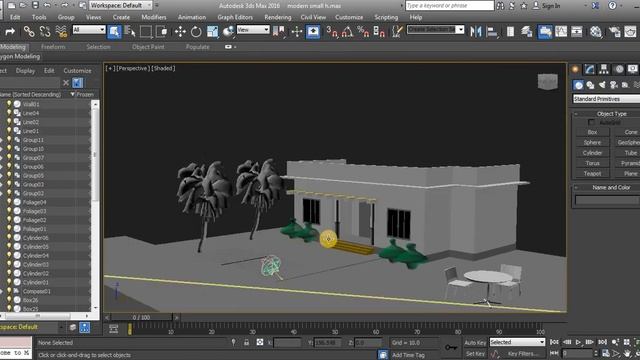Toggle the Percent Snap button
Screen dimensions: 640x360
(x=363, y=31)
